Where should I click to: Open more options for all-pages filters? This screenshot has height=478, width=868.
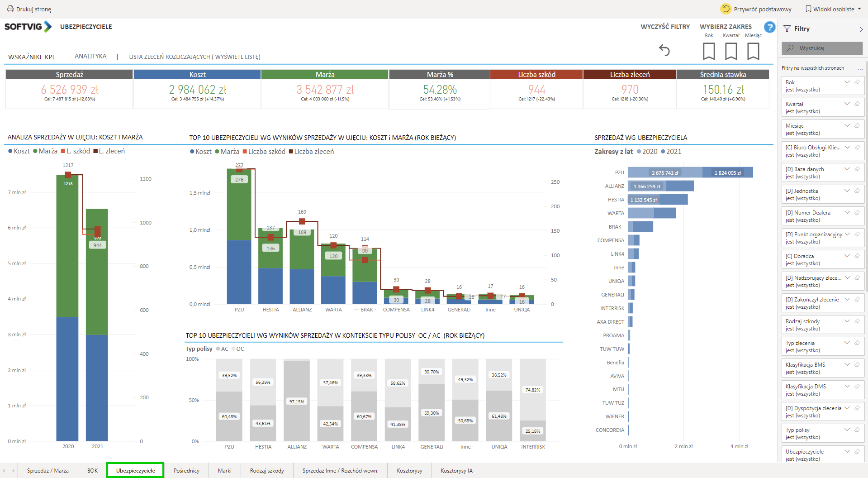coord(860,68)
